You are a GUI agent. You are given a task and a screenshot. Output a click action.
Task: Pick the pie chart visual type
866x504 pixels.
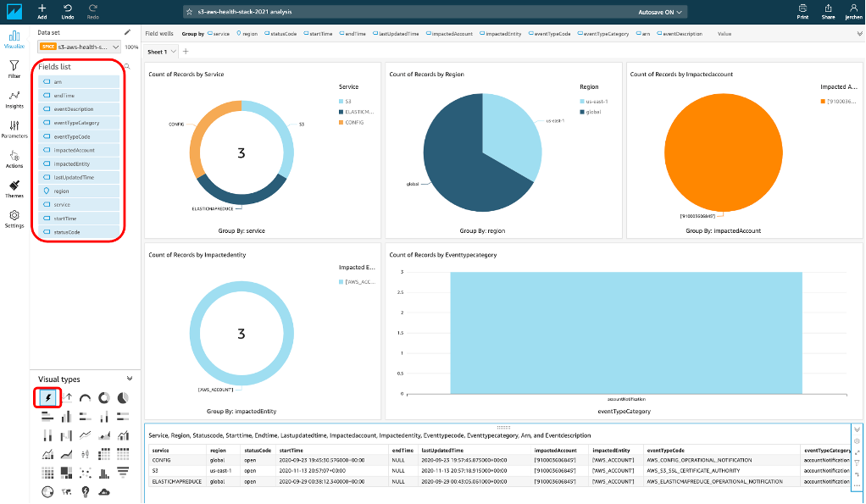point(123,397)
